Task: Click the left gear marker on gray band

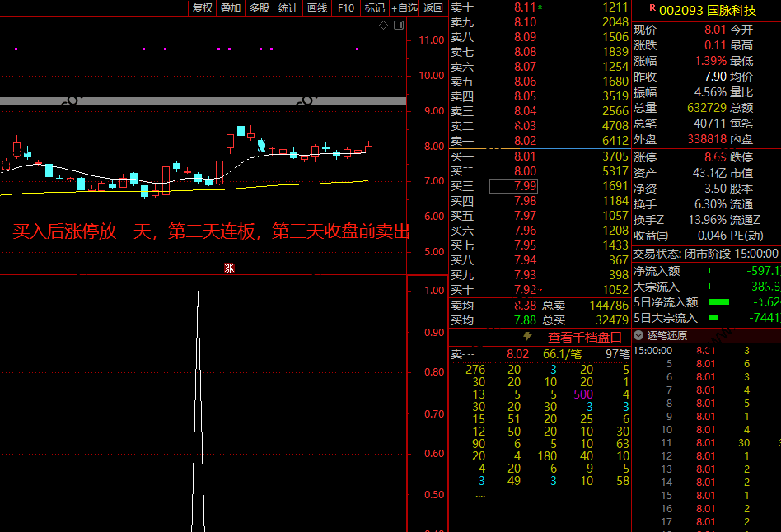Action: coord(72,100)
